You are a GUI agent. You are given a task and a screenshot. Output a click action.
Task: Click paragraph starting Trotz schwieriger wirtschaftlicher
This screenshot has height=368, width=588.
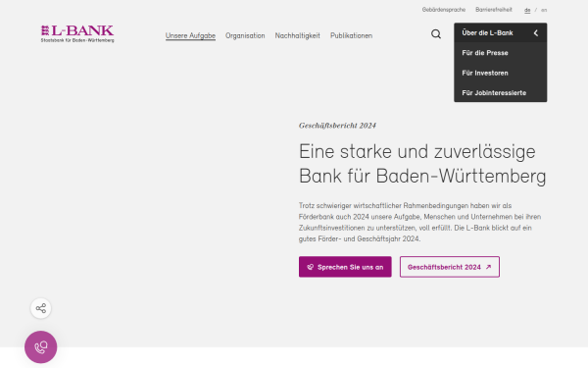point(419,223)
